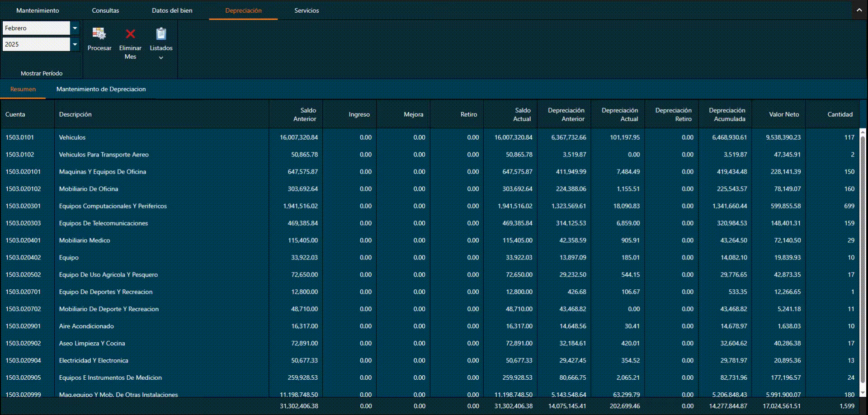
Task: Click the Retiro column header
Action: 457,114
